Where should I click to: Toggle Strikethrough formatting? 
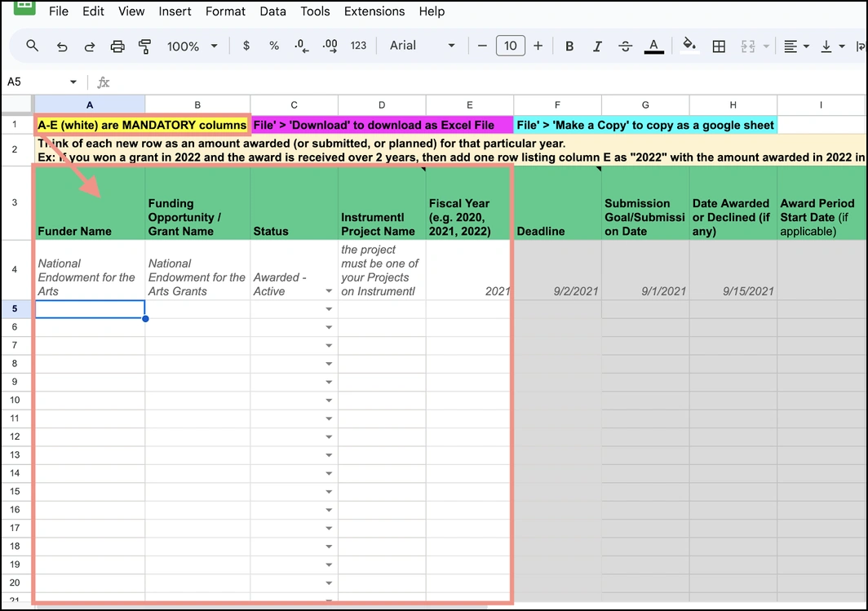coord(626,46)
